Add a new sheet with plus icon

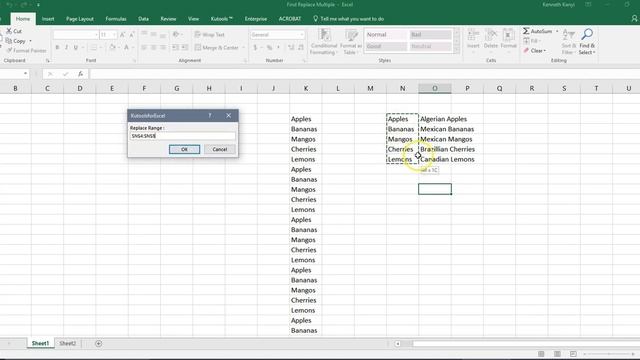pyautogui.click(x=98, y=344)
